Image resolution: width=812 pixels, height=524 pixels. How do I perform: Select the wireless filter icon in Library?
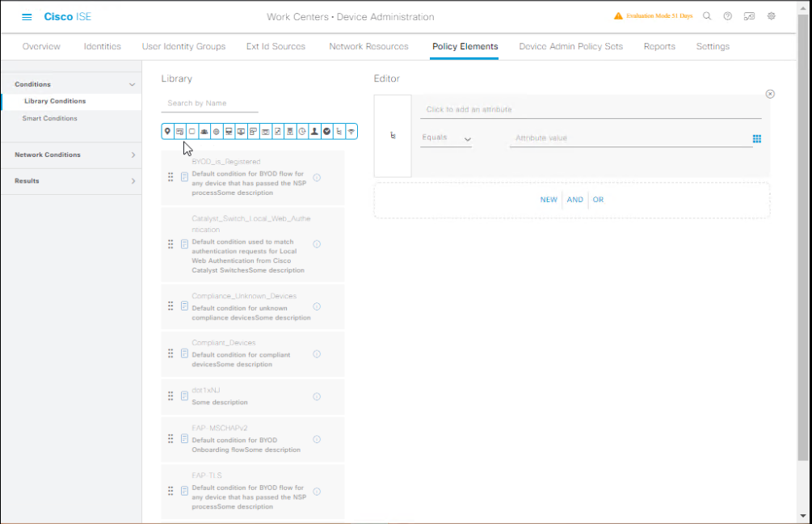click(351, 131)
